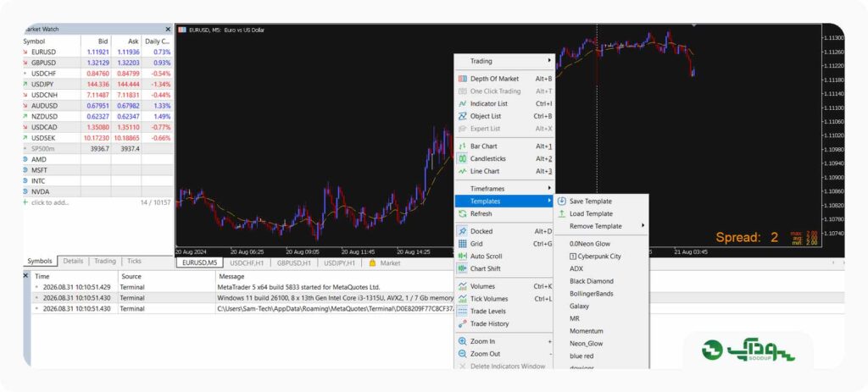Toggle Chart Shift menu entry
Viewport: 868px width, 392px height.
click(x=504, y=268)
